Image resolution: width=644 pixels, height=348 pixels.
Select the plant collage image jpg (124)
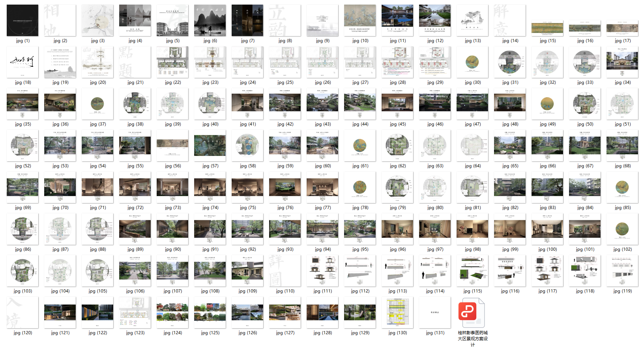click(x=173, y=313)
